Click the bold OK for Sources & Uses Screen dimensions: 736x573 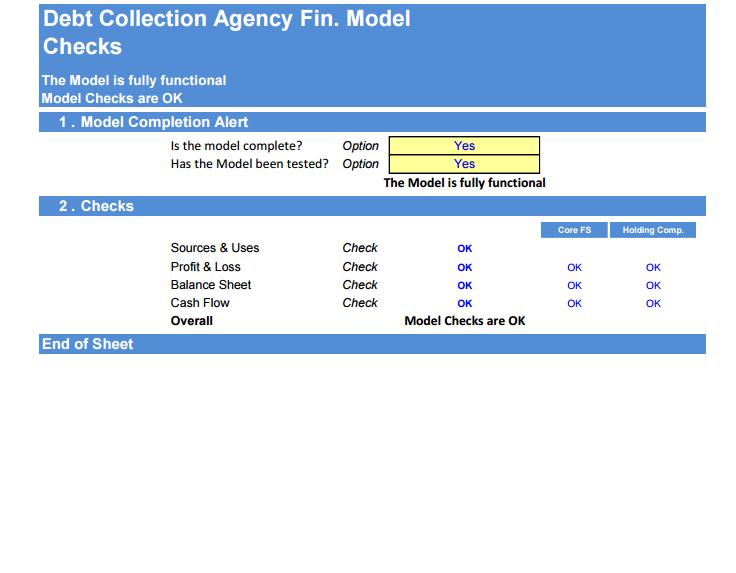point(465,249)
